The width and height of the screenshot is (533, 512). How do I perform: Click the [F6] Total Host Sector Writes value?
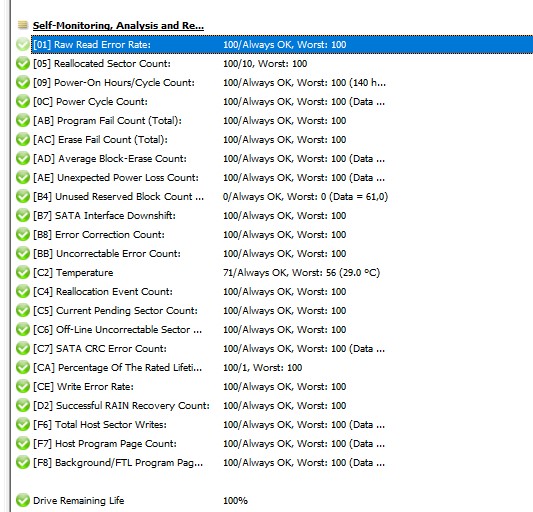tap(304, 425)
